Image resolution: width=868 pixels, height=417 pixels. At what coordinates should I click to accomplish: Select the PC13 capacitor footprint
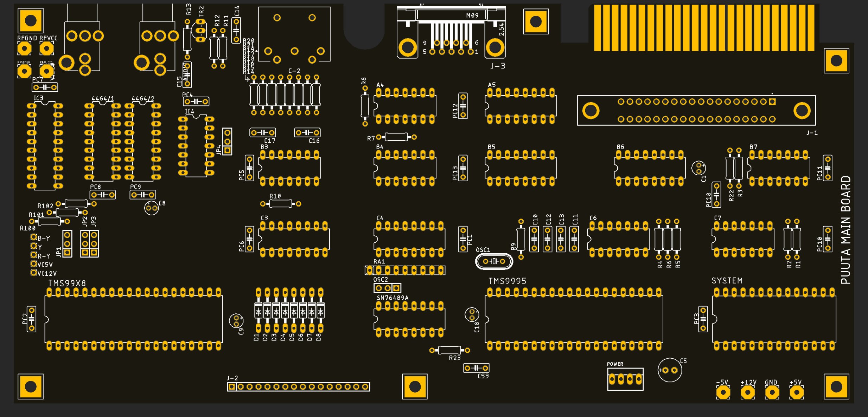463,168
